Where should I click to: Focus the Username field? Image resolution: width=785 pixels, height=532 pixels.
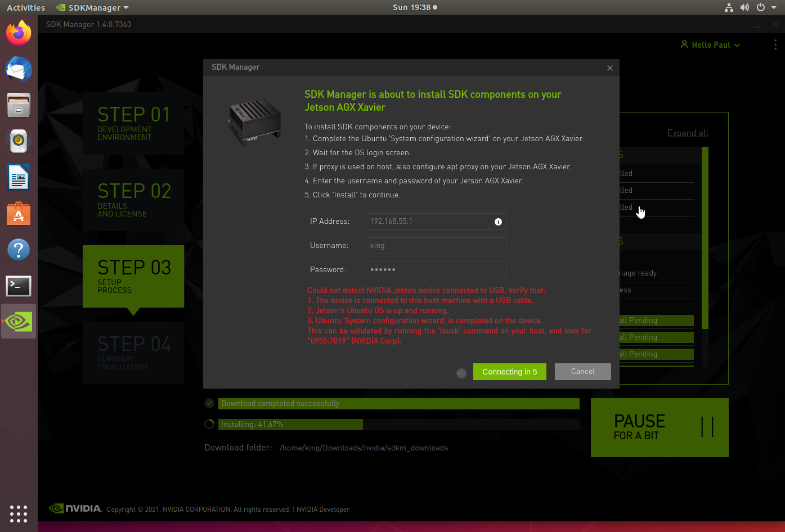tap(436, 246)
